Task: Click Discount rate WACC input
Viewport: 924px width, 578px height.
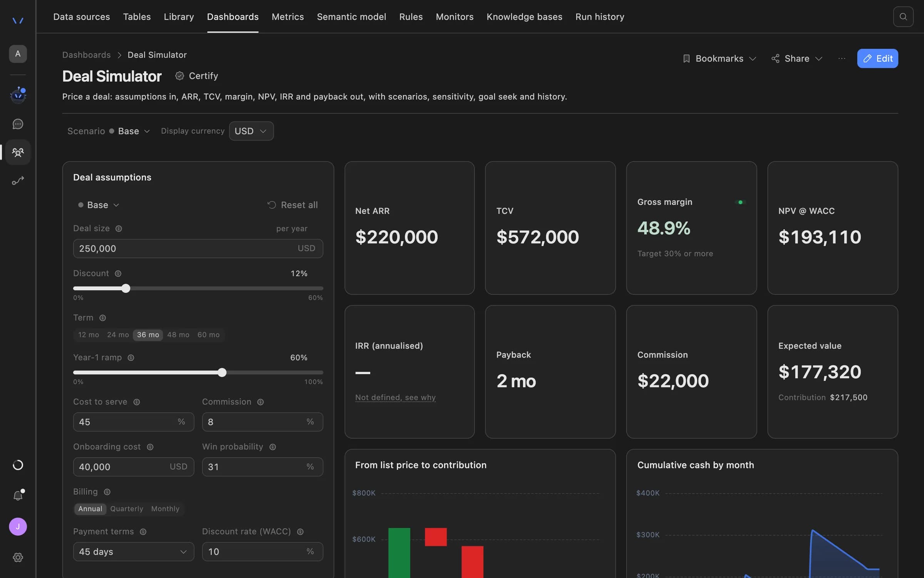Action: (263, 552)
